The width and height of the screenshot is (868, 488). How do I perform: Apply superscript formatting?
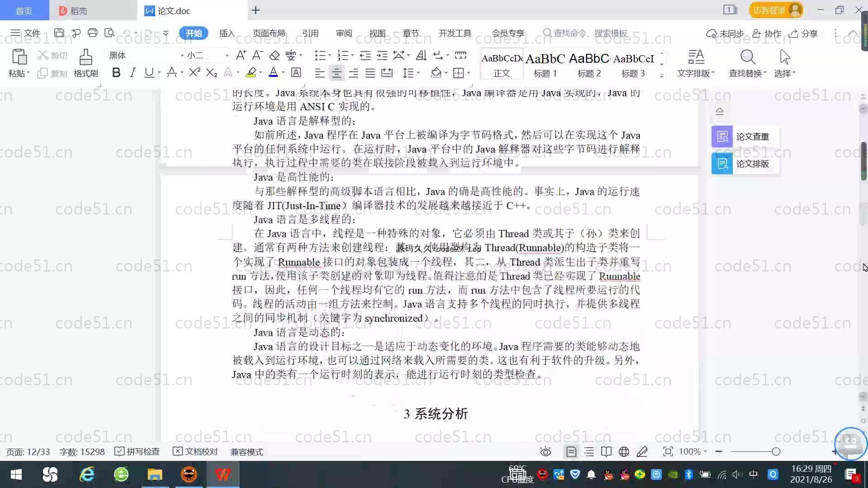(x=195, y=72)
